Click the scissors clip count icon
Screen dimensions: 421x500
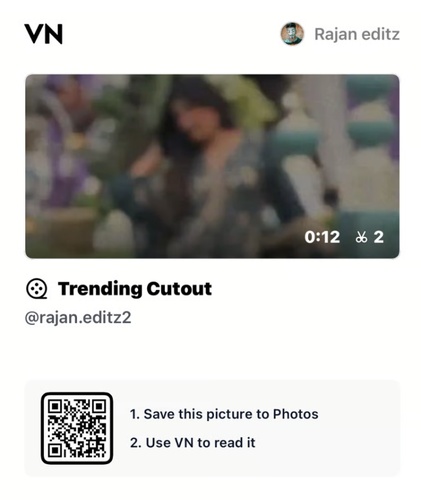[361, 237]
